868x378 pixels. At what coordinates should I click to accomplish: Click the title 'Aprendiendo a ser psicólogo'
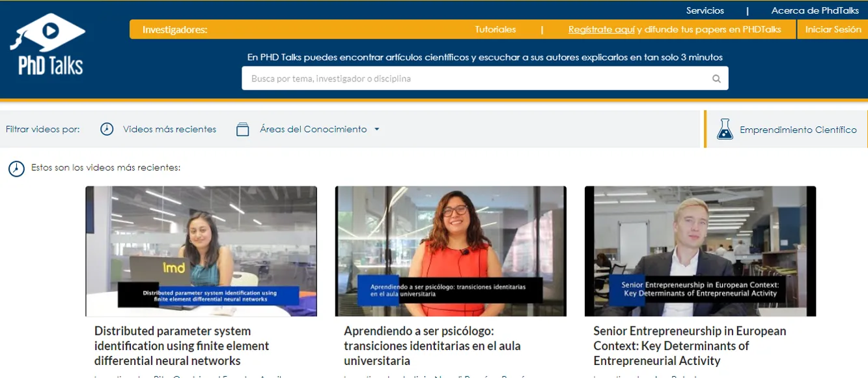432,346
